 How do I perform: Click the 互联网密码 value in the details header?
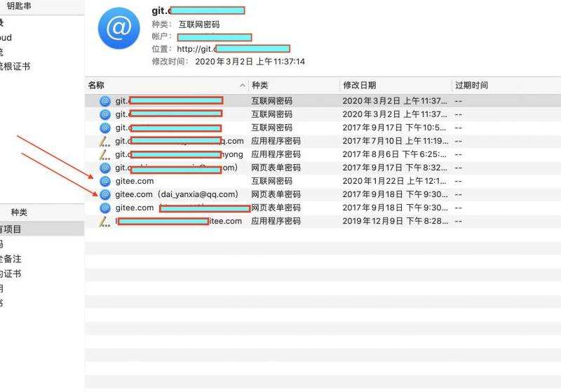click(199, 25)
